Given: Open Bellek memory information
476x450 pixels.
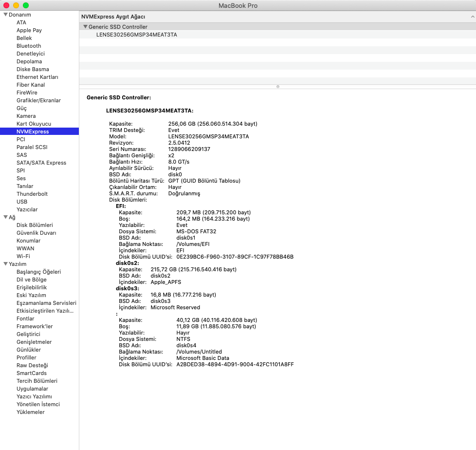Looking at the screenshot, I should 24,38.
